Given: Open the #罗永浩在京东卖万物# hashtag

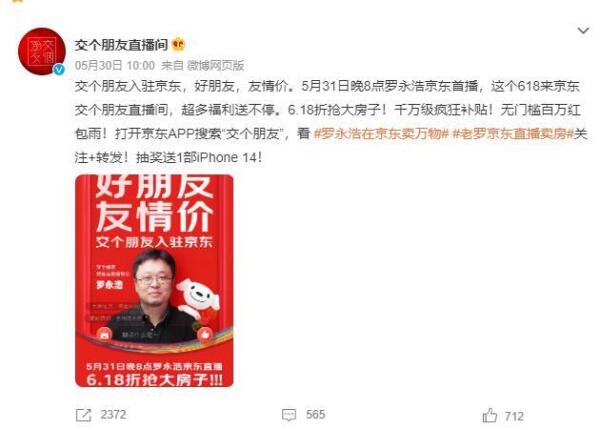Looking at the screenshot, I should tap(381, 134).
